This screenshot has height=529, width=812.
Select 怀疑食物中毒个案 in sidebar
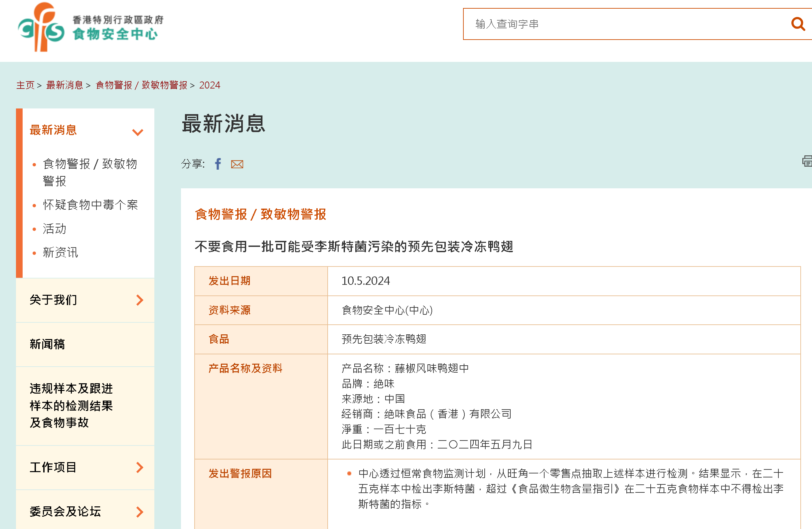pyautogui.click(x=90, y=205)
